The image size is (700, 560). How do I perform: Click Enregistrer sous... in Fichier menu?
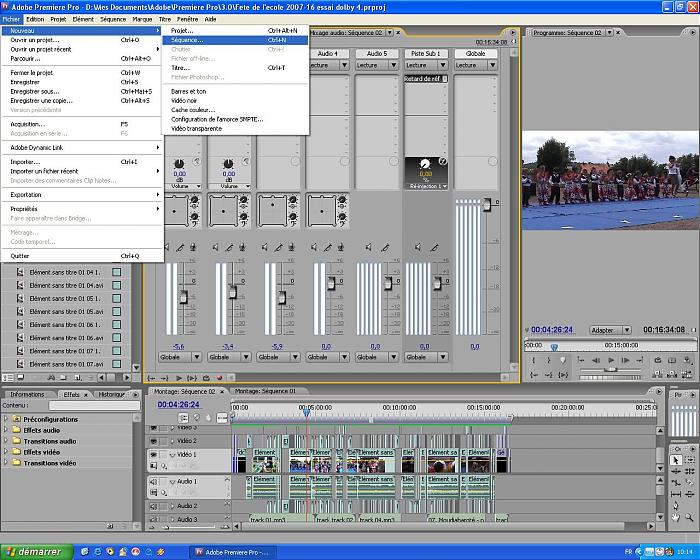point(82,91)
